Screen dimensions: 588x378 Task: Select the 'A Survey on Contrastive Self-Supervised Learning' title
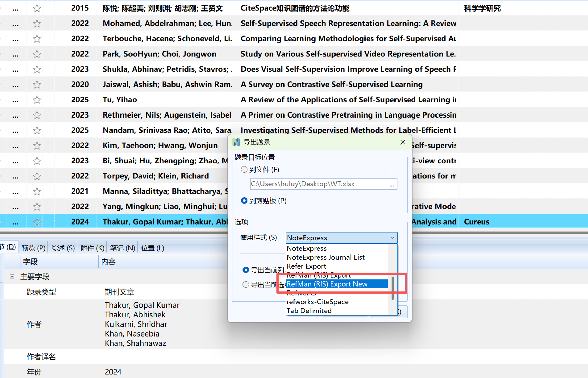coord(331,84)
